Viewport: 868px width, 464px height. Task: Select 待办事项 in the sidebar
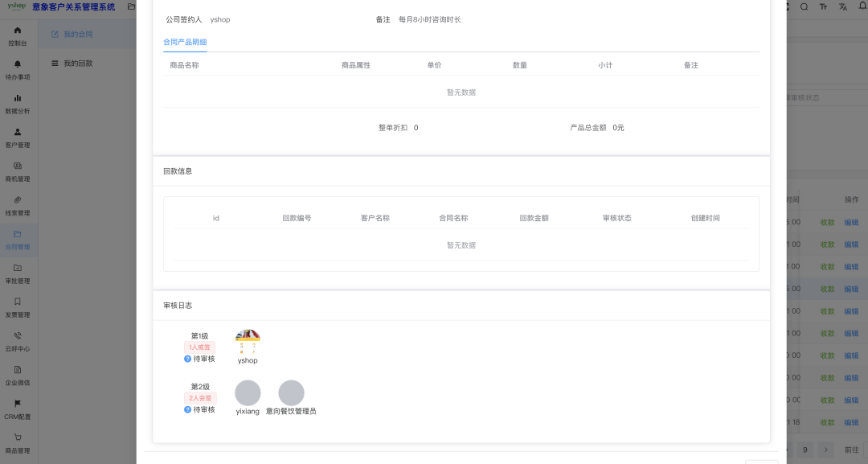pyautogui.click(x=17, y=68)
